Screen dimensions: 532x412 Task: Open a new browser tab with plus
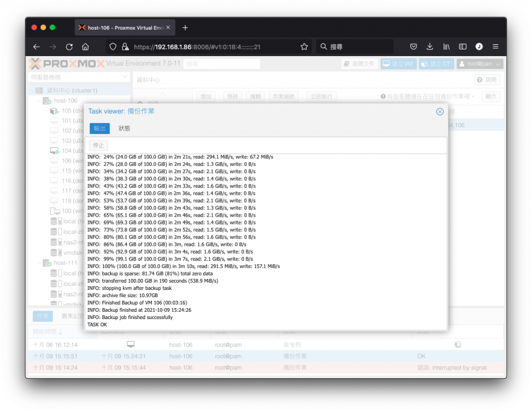[x=185, y=28]
